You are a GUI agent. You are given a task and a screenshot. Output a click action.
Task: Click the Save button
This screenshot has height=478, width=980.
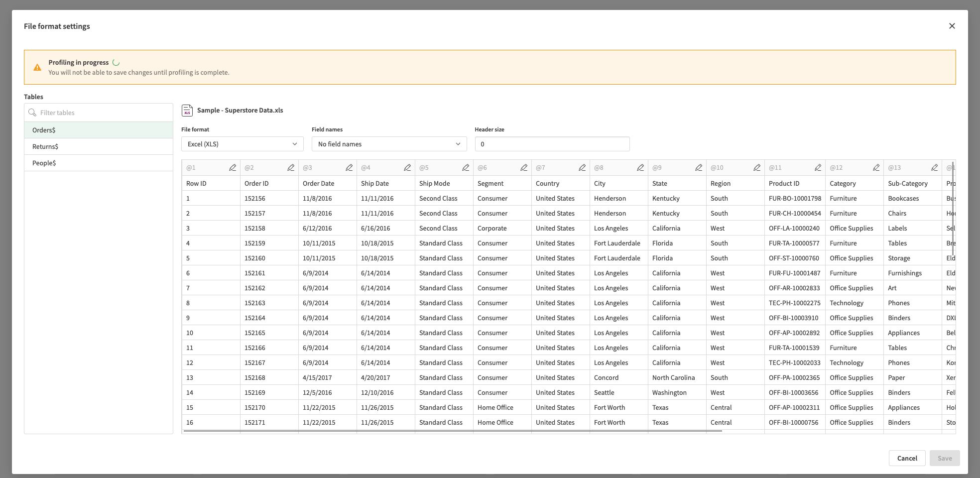(945, 458)
